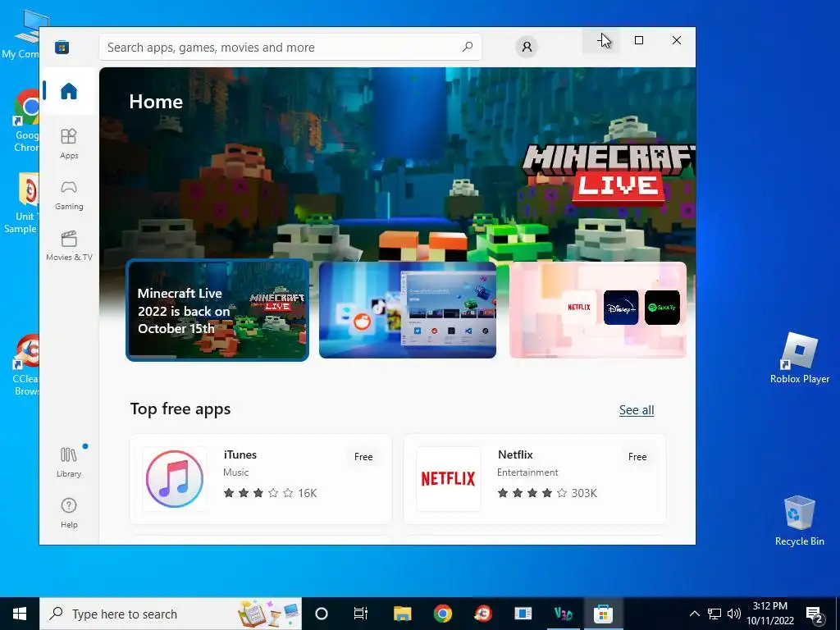
Task: Select the Roblox Player desktop shortcut
Action: [x=800, y=358]
